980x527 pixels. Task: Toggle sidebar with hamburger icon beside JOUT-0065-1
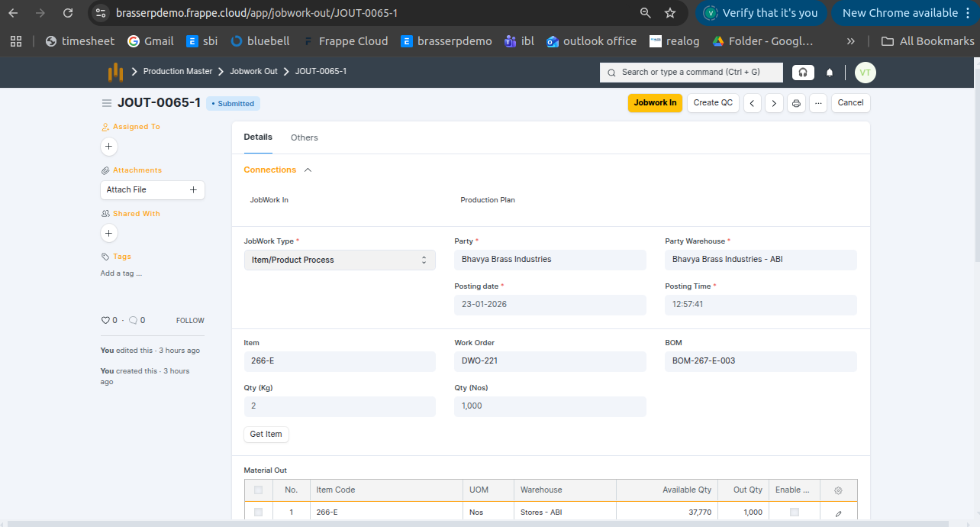[107, 103]
